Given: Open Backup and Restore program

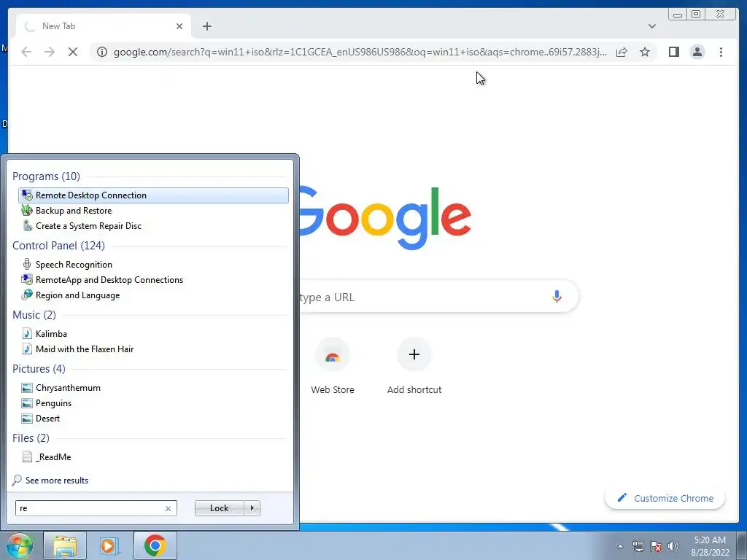Looking at the screenshot, I should [x=153, y=211].
